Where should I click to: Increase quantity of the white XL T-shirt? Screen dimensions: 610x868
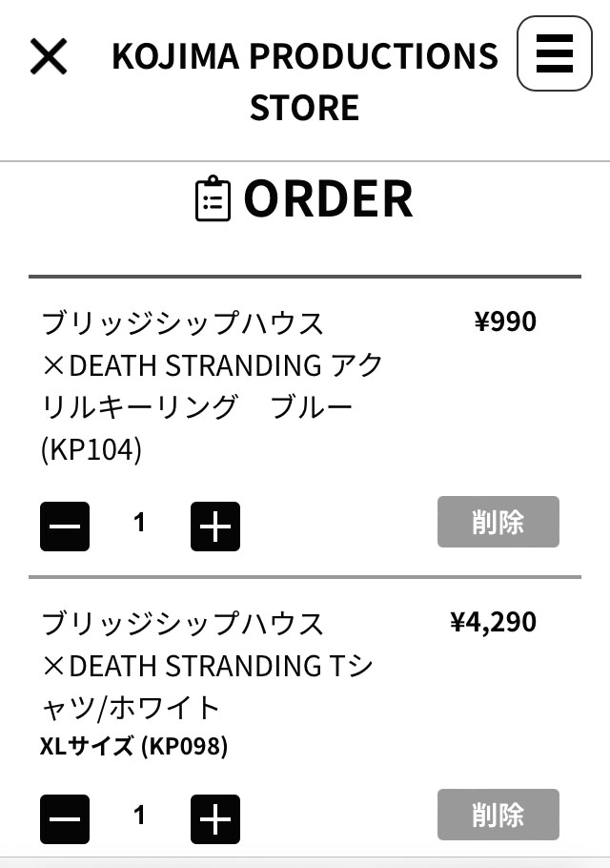pos(215,819)
